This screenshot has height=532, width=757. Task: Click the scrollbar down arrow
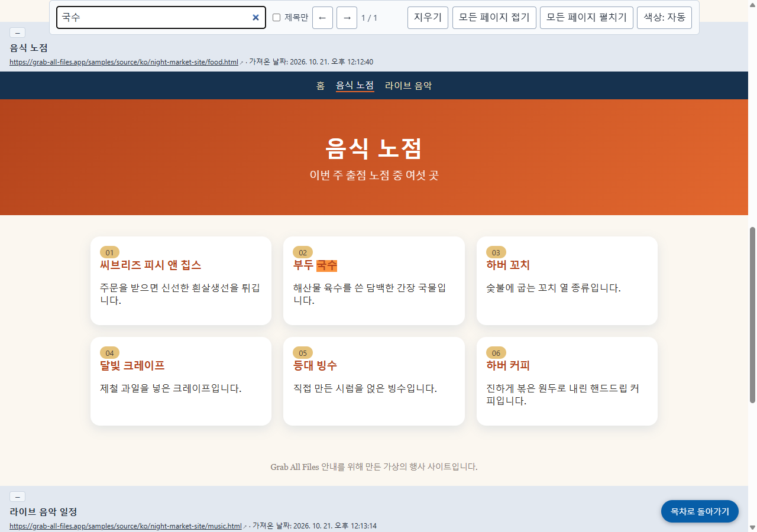[x=752, y=527]
